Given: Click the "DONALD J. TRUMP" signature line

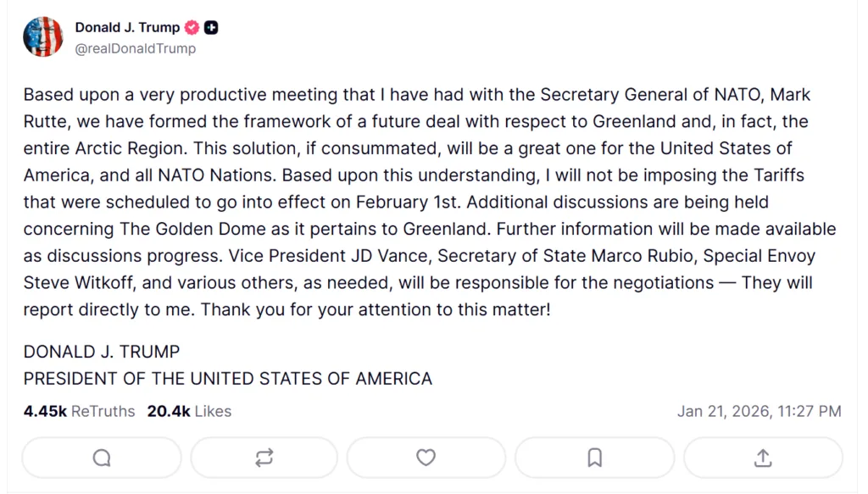Looking at the screenshot, I should tap(102, 351).
